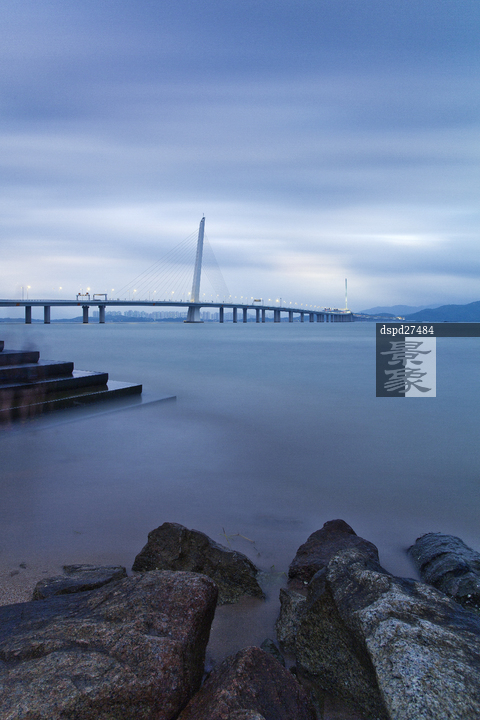This screenshot has width=480, height=720.
Task: Select the small rock at the bottom center
Action: tap(250, 684)
